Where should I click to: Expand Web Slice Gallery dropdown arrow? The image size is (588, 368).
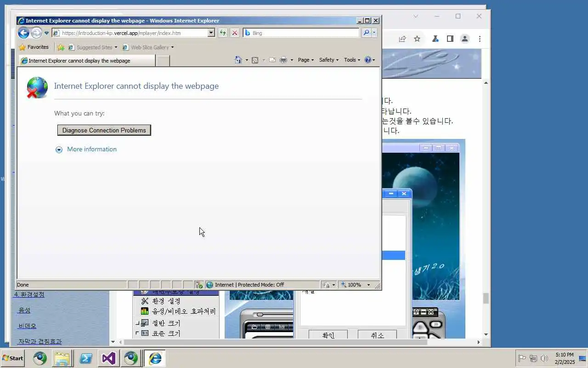[172, 47]
